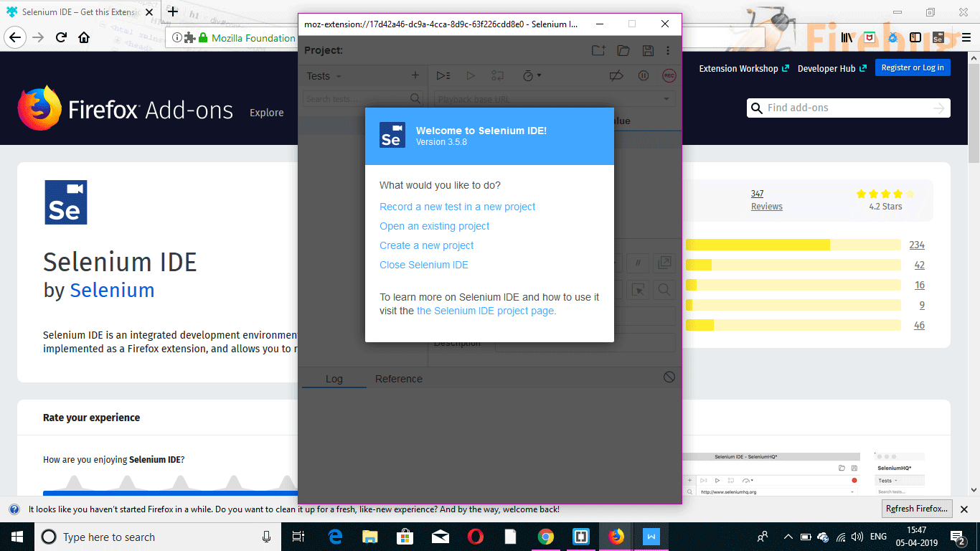Viewport: 980px width, 551px height.
Task: Click the create new project folder icon
Action: coord(598,50)
